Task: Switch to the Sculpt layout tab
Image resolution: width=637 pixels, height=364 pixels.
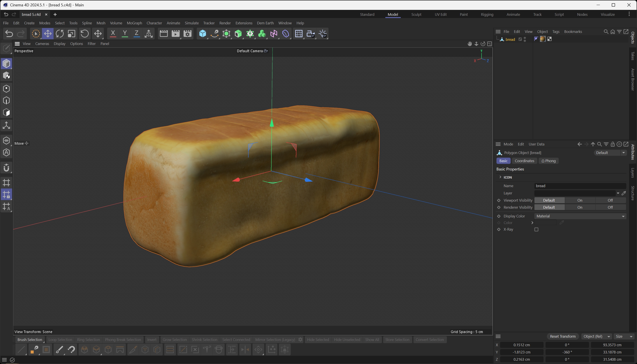Action: coord(416,14)
